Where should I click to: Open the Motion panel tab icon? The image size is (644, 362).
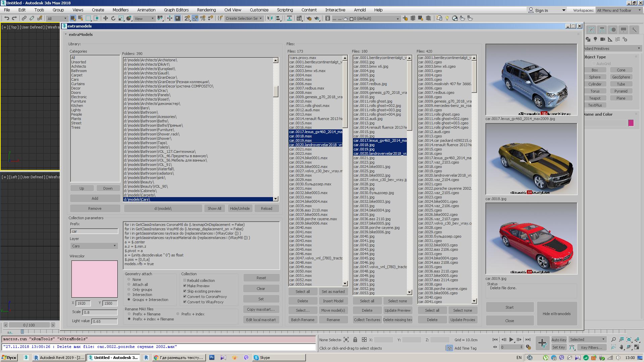[x=613, y=30]
